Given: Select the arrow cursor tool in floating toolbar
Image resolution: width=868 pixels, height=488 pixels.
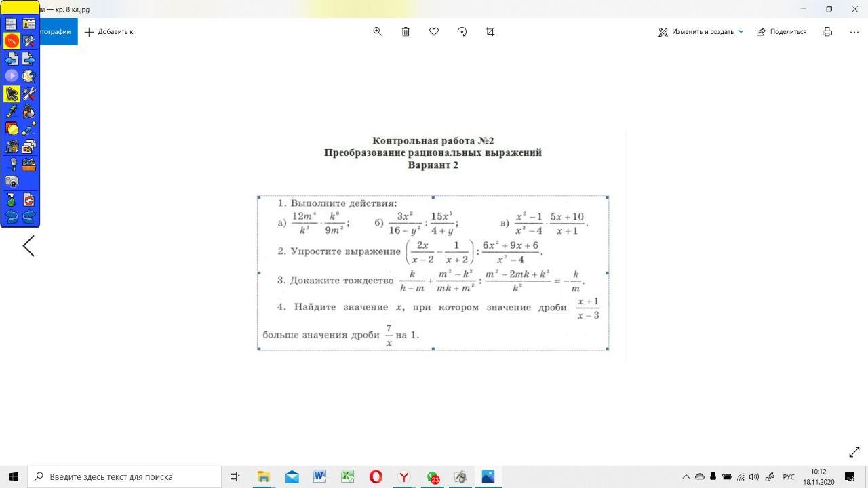Looking at the screenshot, I should point(12,94).
